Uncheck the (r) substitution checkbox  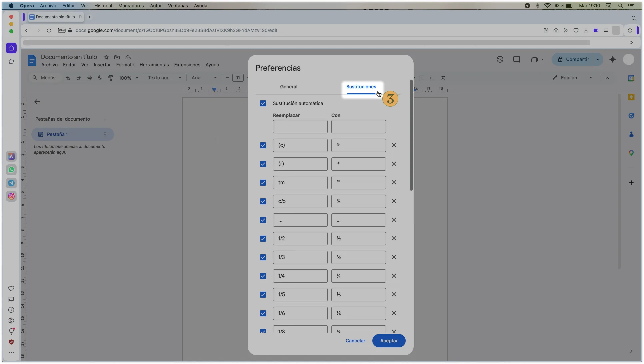coord(263,164)
